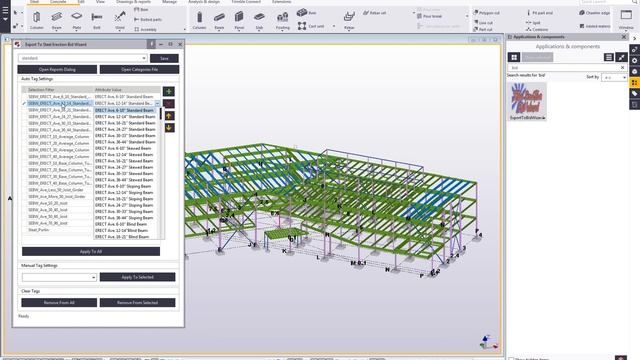Click the Remove From Selected button
This screenshot has height=360, width=640.
[138, 302]
